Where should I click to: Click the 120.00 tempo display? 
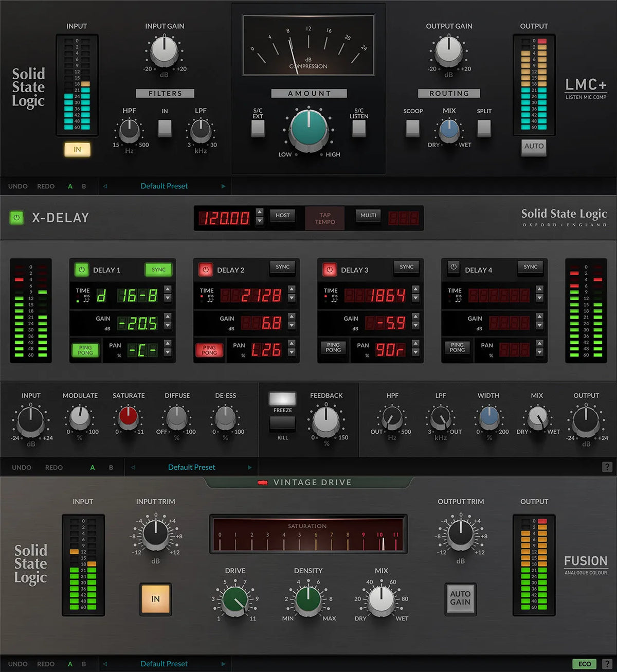point(225,218)
